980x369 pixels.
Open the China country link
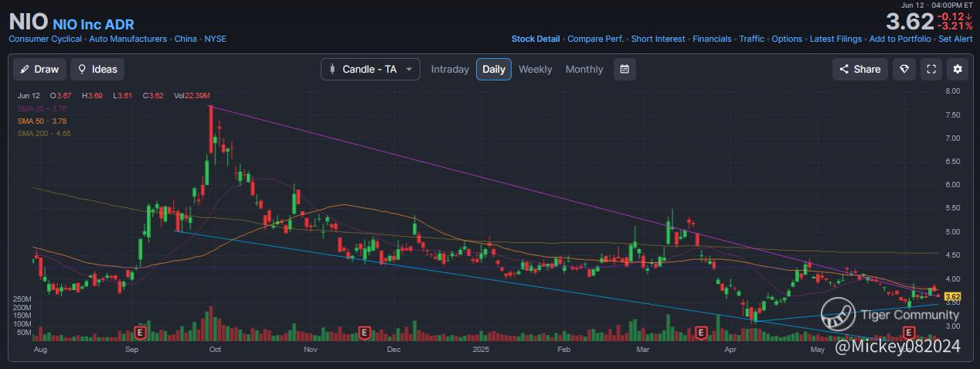(185, 39)
